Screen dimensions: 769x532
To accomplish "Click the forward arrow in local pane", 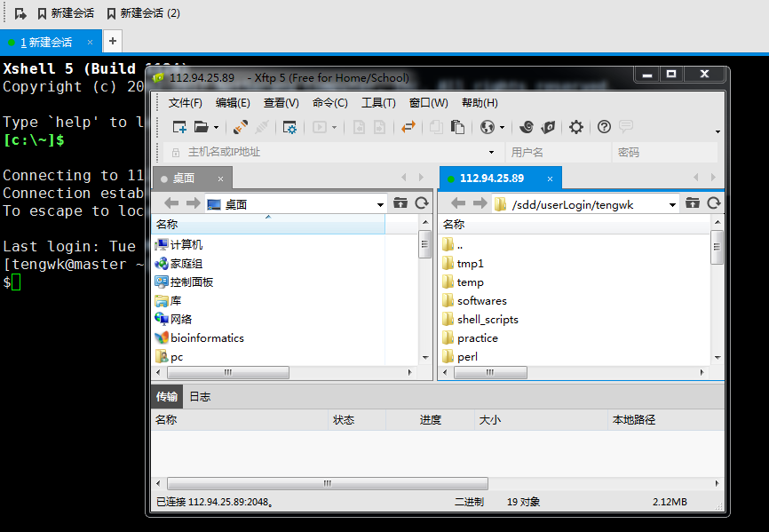I will click(x=194, y=203).
